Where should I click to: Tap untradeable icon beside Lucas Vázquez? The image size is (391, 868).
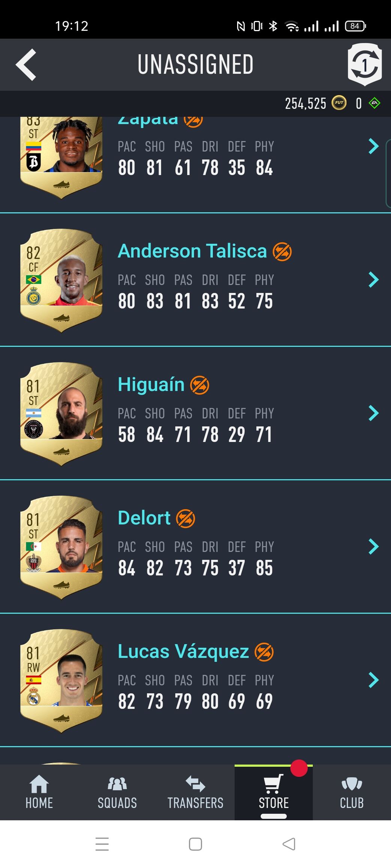(x=264, y=652)
